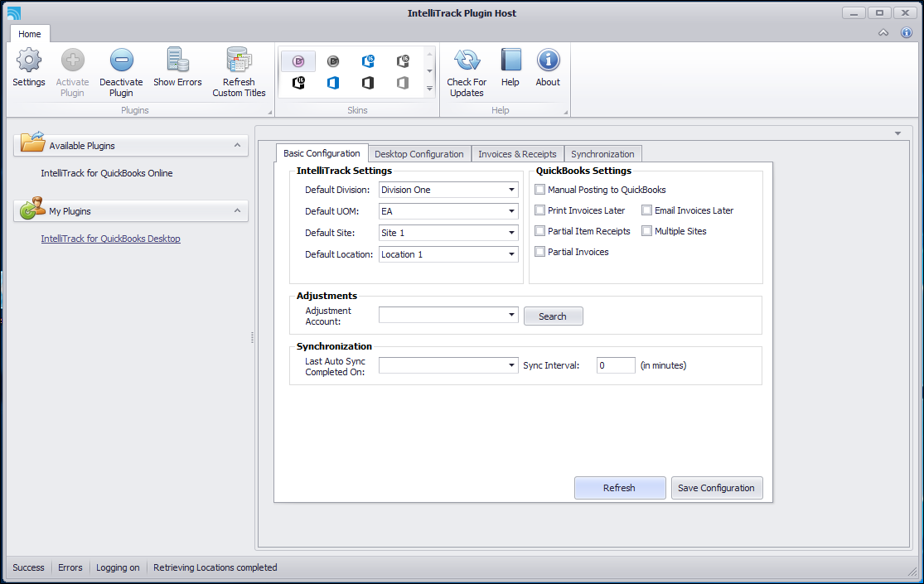Switch to the Desktop Configuration tab
This screenshot has width=924, height=584.
[x=419, y=154]
